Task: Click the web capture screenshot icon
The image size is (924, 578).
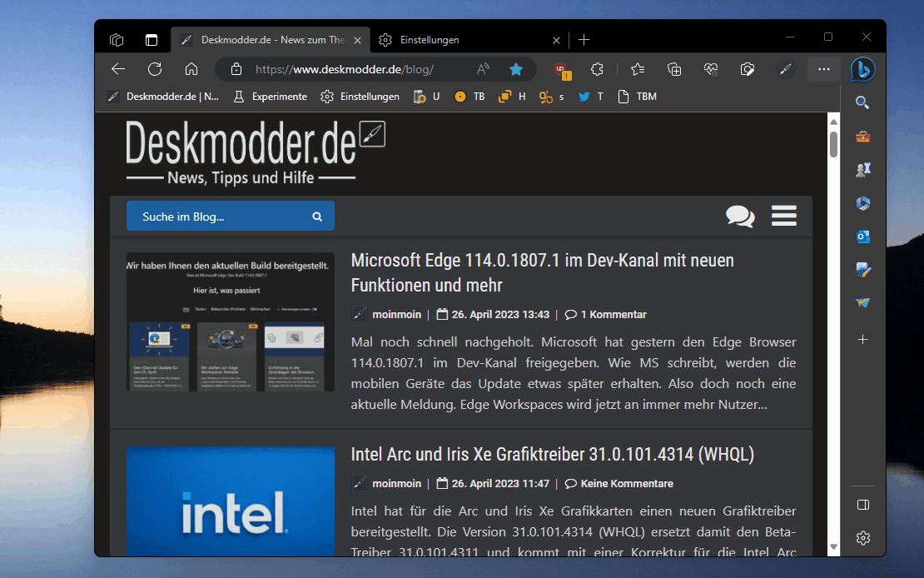Action: pyautogui.click(x=748, y=69)
